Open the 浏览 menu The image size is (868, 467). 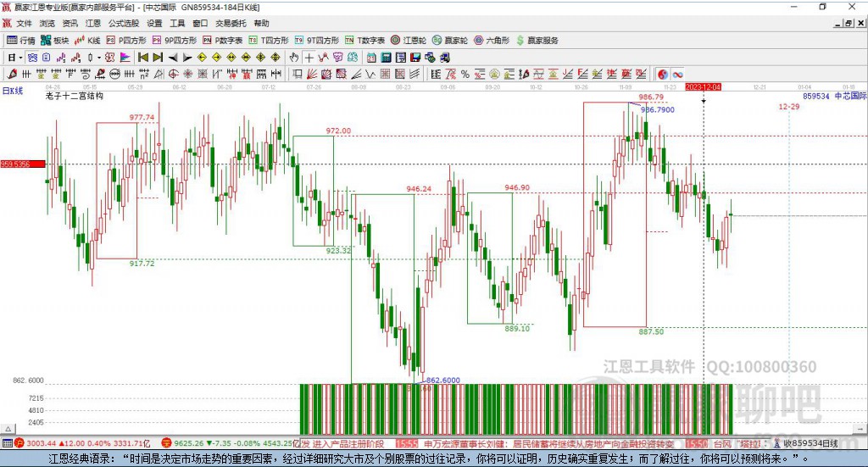[47, 23]
